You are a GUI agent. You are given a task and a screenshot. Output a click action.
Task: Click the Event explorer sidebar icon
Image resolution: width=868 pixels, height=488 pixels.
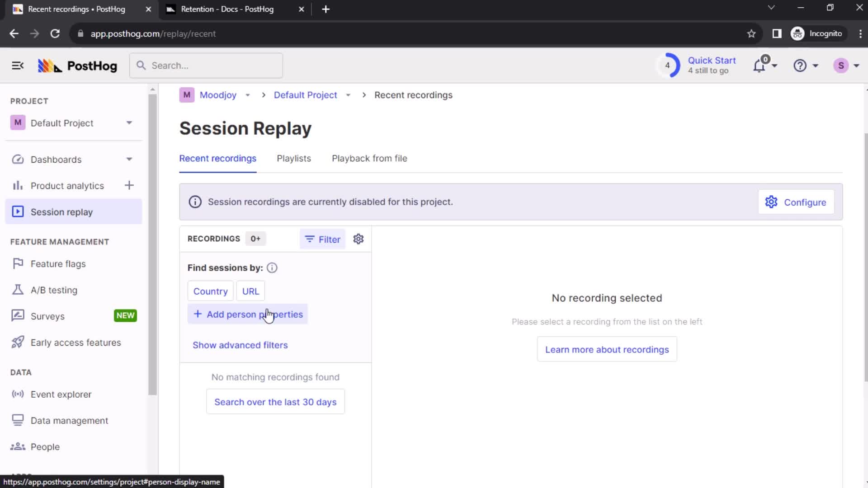point(17,394)
